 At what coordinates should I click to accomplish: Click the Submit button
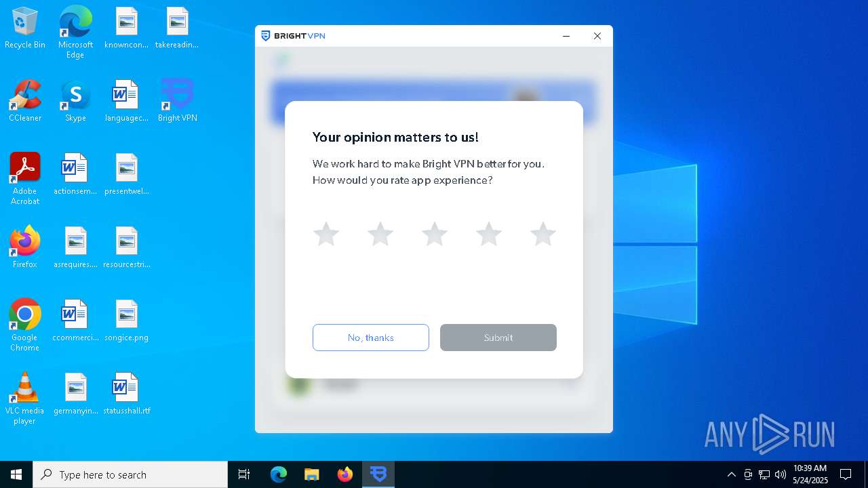[498, 338]
